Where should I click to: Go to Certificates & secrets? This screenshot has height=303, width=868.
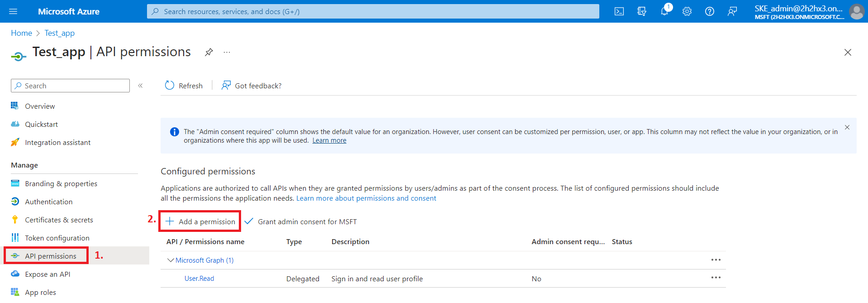[x=59, y=220]
